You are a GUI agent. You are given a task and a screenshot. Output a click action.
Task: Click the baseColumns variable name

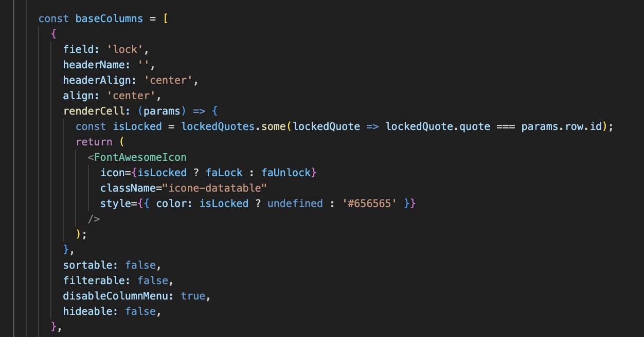pos(109,18)
